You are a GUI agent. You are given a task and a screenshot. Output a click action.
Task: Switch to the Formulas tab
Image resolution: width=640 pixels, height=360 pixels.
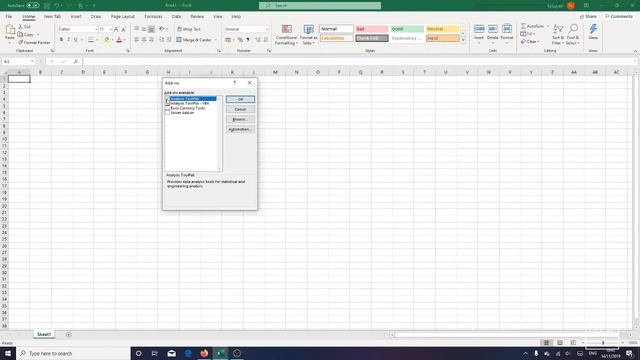coord(153,17)
